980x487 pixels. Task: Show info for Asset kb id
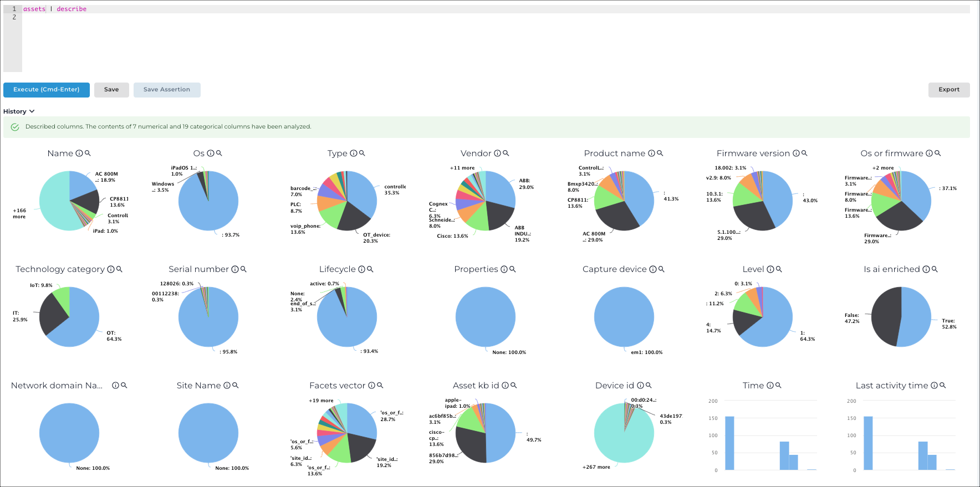tap(505, 386)
